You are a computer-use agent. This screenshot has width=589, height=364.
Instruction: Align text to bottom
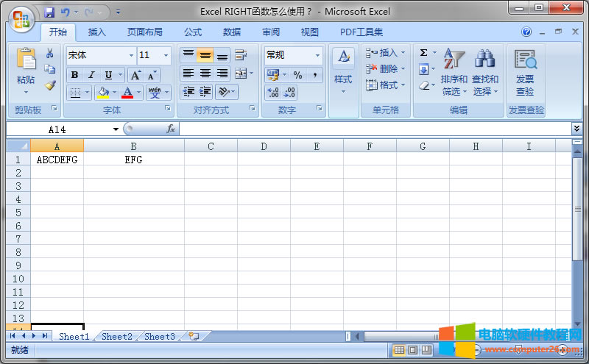[222, 55]
